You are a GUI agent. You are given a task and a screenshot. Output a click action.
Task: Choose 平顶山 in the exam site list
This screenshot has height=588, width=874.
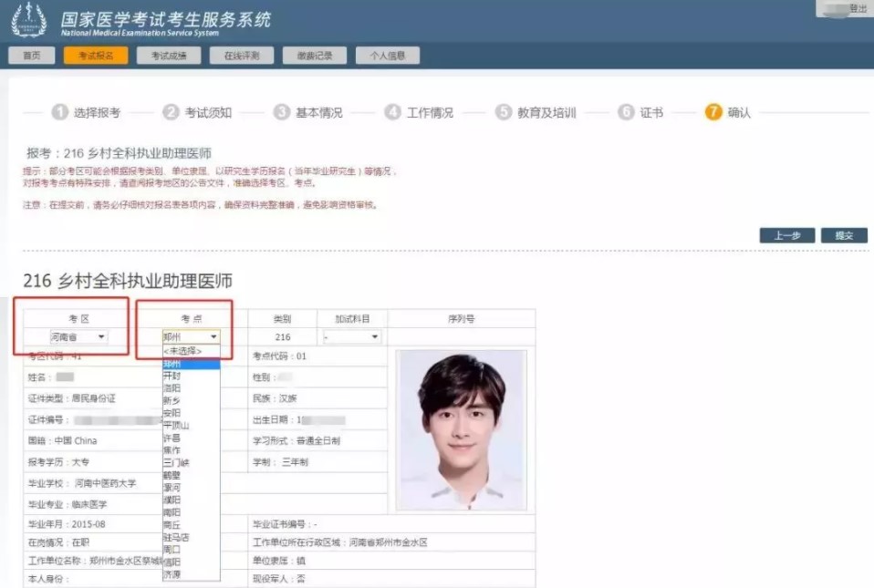[176, 425]
